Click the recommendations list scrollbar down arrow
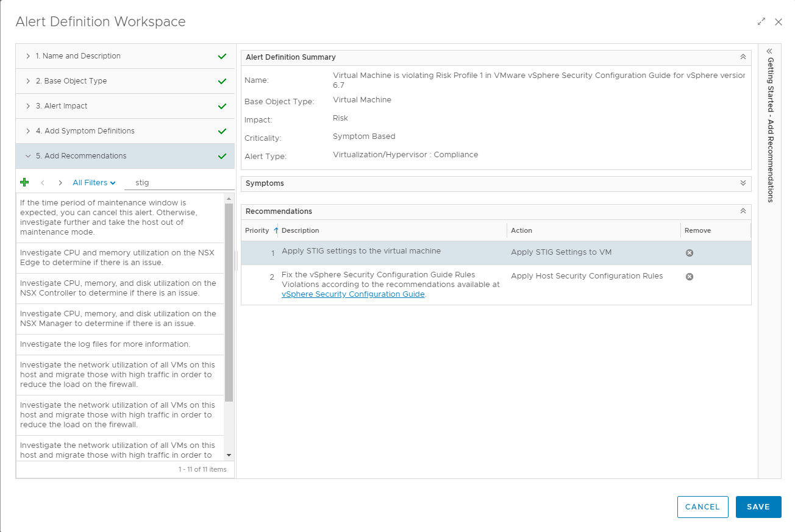The width and height of the screenshot is (795, 532). (x=229, y=455)
